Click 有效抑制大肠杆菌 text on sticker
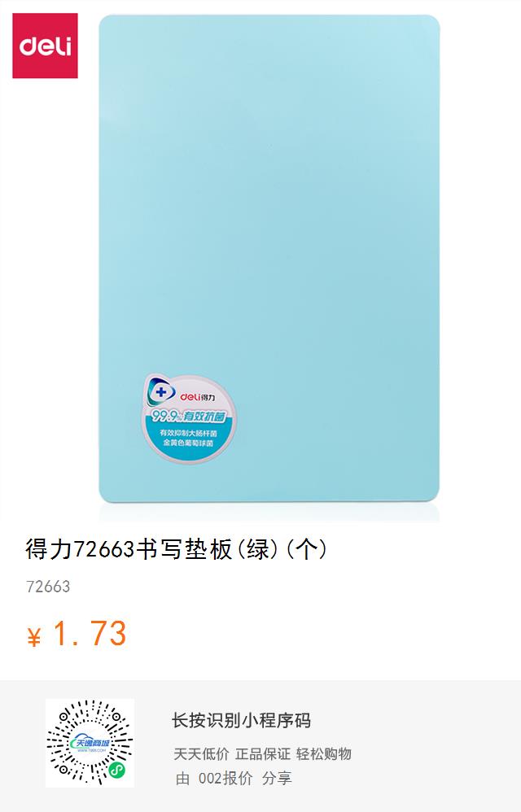 click(188, 433)
